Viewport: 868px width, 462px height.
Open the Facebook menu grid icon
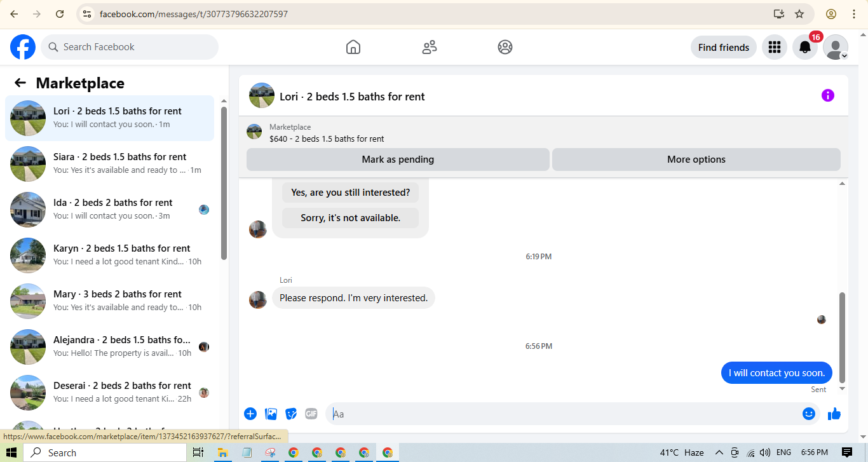(x=774, y=47)
